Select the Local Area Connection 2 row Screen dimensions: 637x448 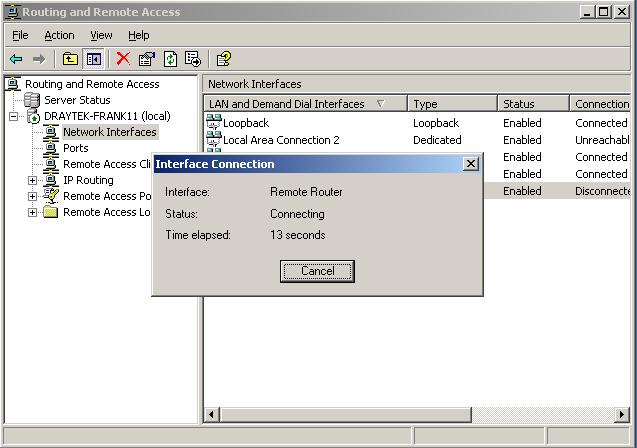[x=417, y=140]
